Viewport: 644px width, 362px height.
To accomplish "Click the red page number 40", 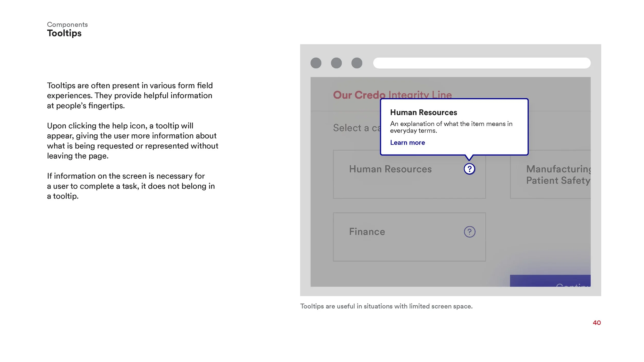I will pyautogui.click(x=597, y=323).
